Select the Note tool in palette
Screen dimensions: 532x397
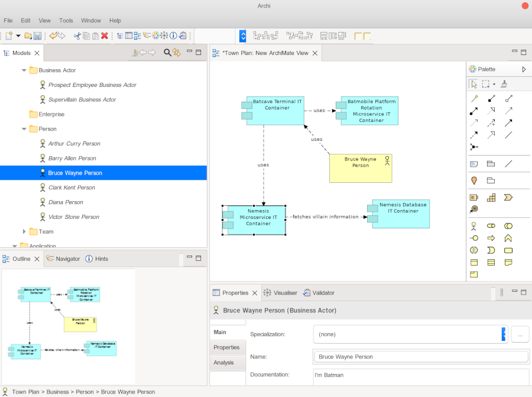474,164
